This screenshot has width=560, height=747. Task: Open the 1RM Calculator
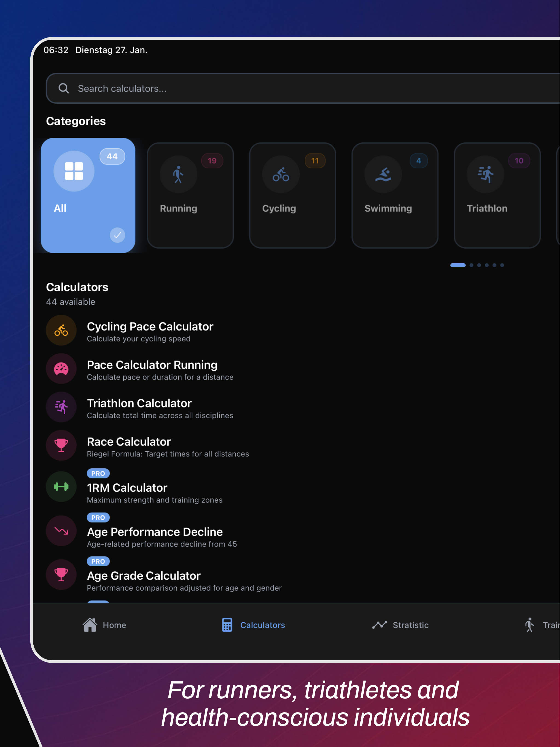(x=303, y=487)
